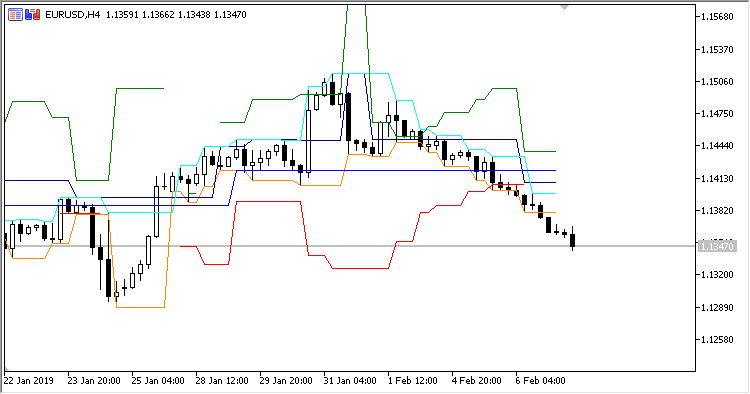Click the 6 Feb 04:00 time label
750x394 pixels.
pyautogui.click(x=540, y=381)
